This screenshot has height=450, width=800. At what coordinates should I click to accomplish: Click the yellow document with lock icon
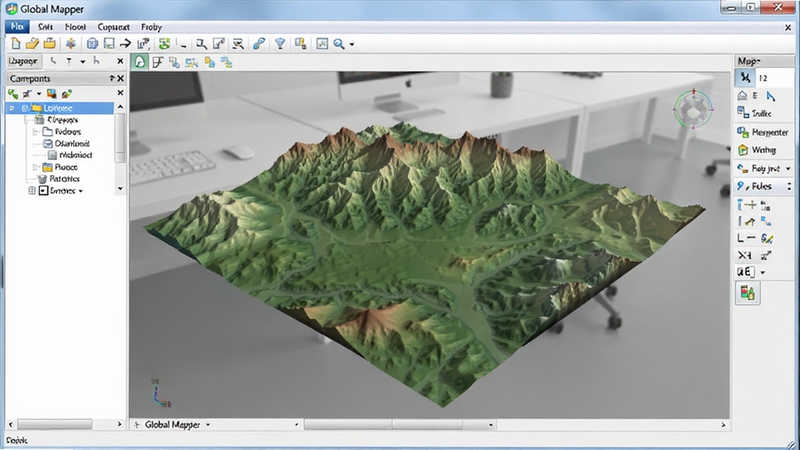coord(301,44)
